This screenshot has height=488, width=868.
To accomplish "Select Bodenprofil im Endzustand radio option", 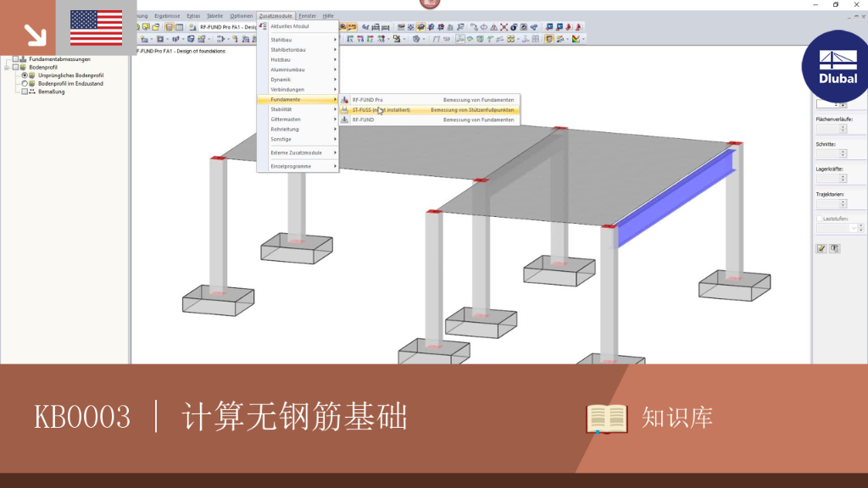I will 25,84.
